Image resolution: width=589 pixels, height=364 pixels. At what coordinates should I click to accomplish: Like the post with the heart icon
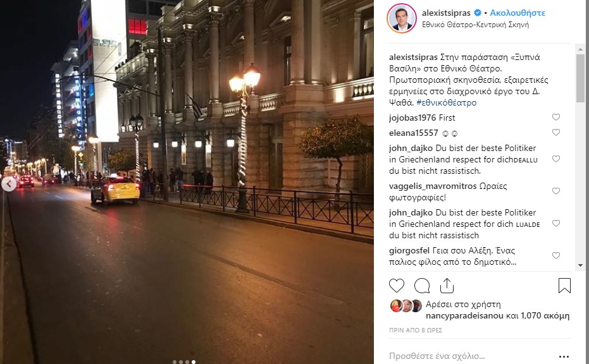pyautogui.click(x=396, y=286)
